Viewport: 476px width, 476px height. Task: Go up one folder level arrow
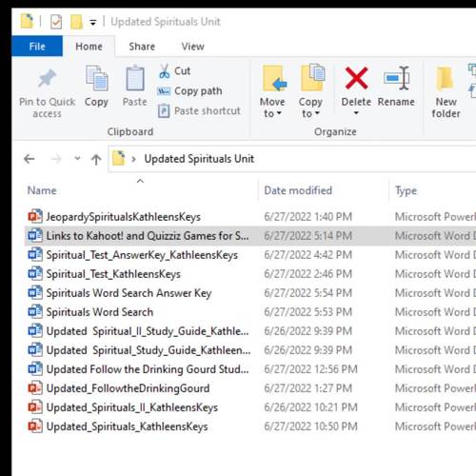(96, 159)
